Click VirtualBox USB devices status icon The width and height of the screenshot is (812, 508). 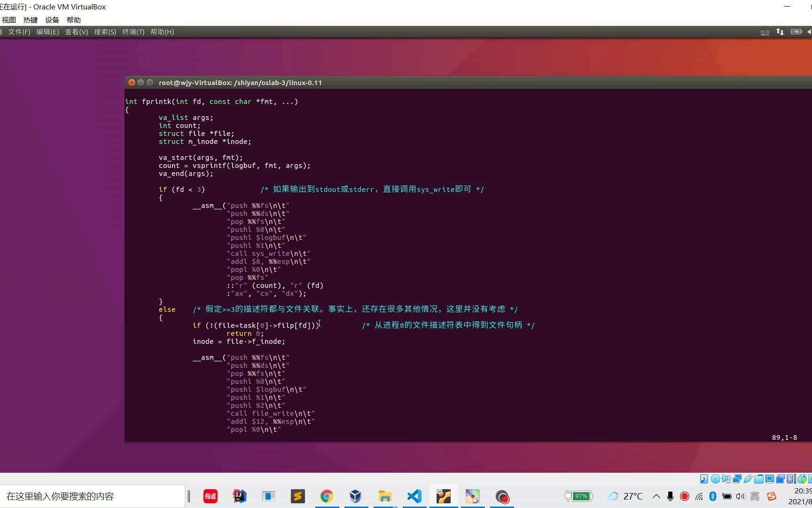tap(748, 479)
